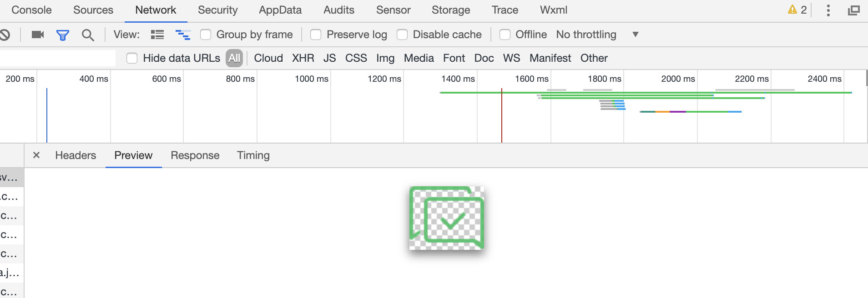
Task: Clear the network log
Action: click(x=5, y=35)
